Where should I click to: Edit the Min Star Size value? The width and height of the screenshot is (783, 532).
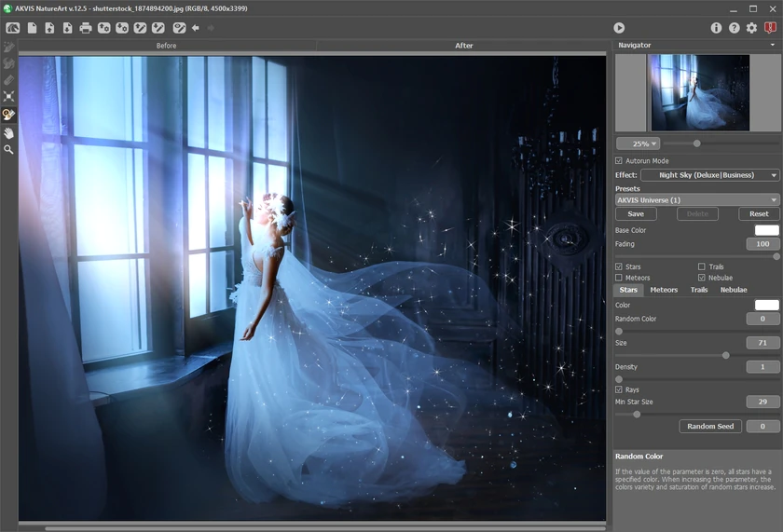762,402
